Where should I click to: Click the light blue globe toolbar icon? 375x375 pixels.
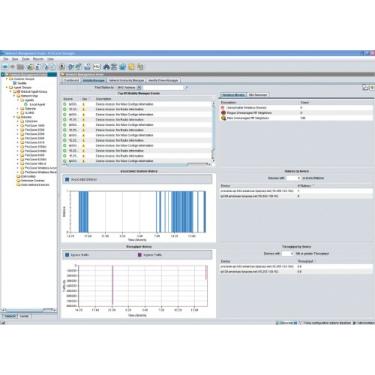coord(123,67)
